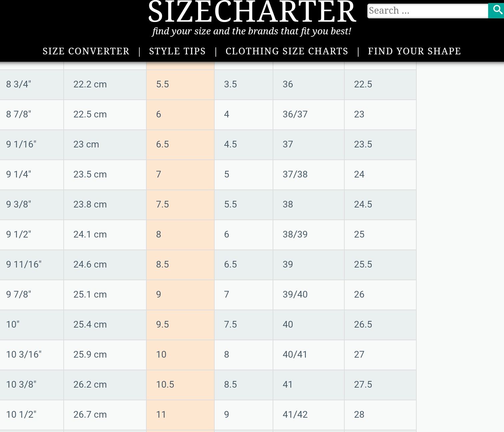Click the highlighted size 7.5 cell

[163, 204]
